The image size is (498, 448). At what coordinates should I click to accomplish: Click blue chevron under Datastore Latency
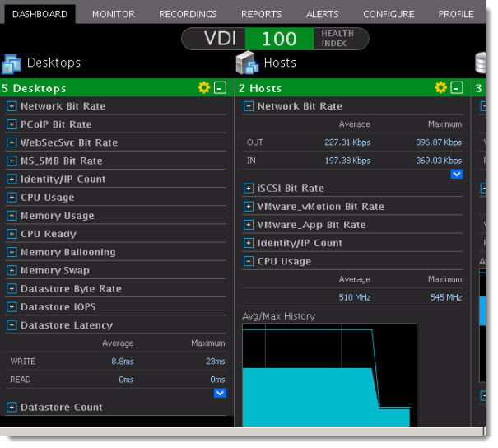[x=220, y=393]
